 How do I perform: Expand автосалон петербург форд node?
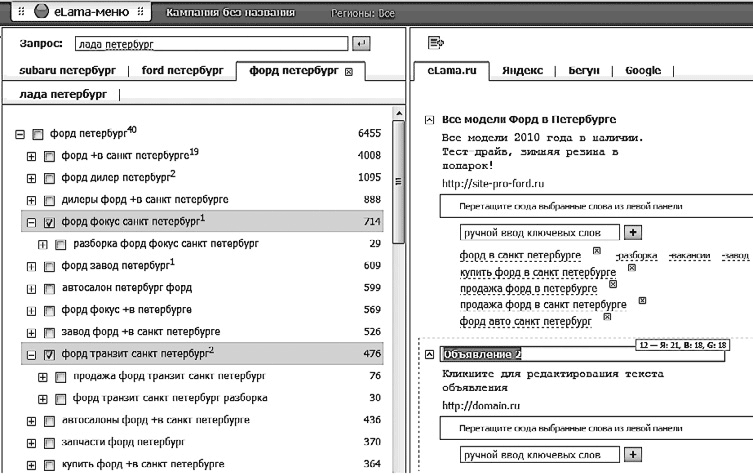pyautogui.click(x=31, y=289)
